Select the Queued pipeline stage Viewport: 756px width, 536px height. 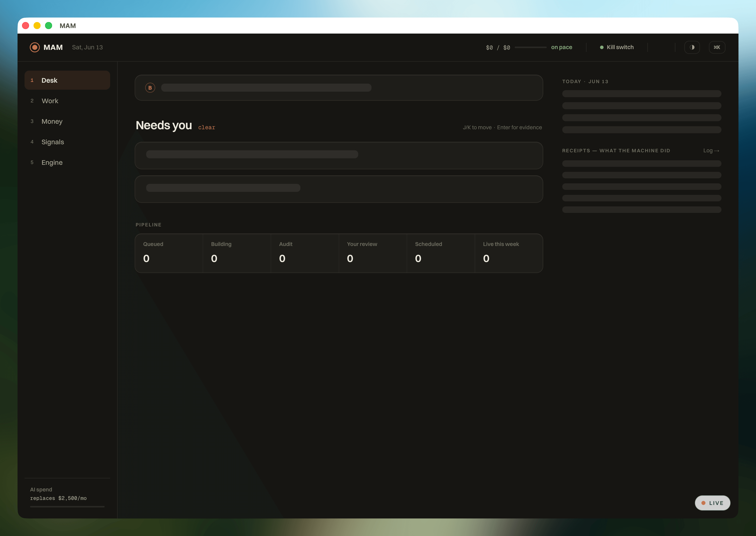pos(169,253)
